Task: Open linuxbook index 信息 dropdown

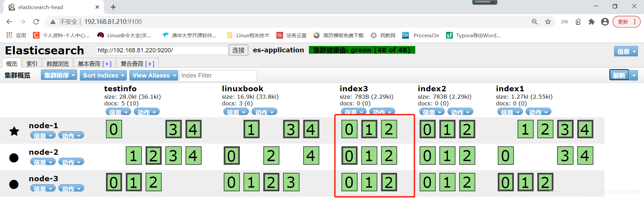Action: click(x=236, y=112)
